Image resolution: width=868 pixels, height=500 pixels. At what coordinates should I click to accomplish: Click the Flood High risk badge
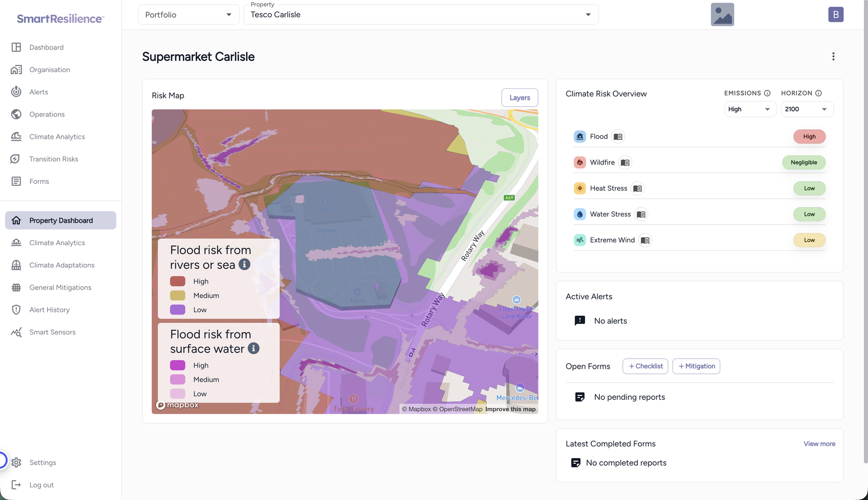[809, 137]
